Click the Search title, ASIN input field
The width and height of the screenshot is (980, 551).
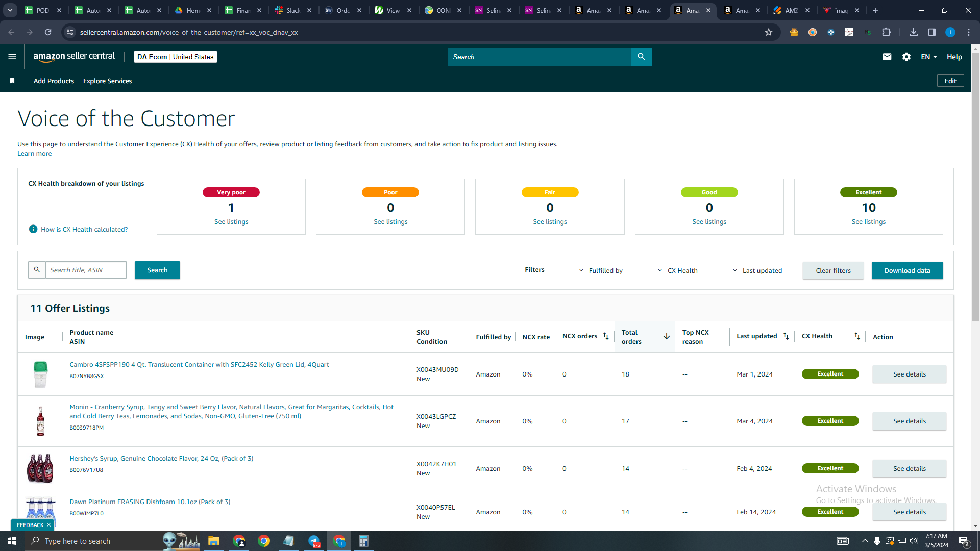click(x=86, y=270)
